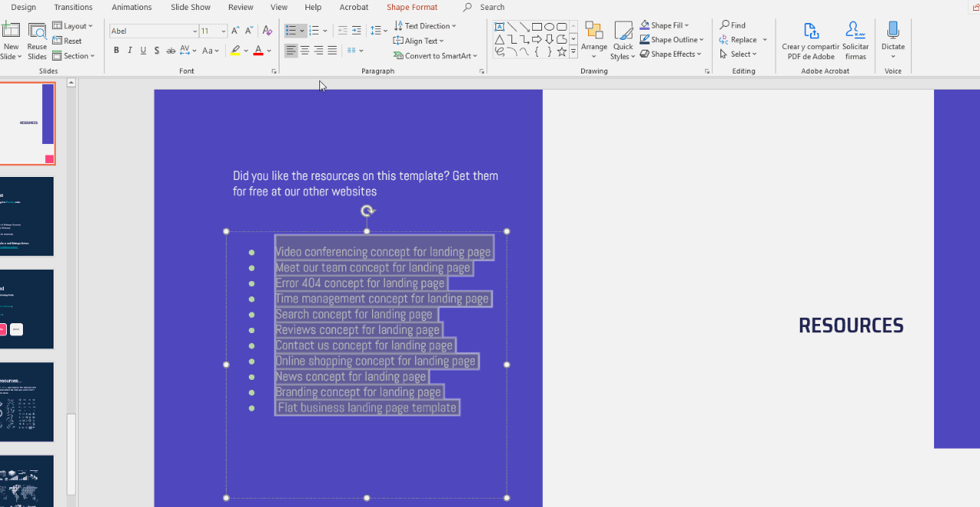Click the Clear All Formatting icon
Viewport: 980px width, 507px height.
tap(267, 31)
